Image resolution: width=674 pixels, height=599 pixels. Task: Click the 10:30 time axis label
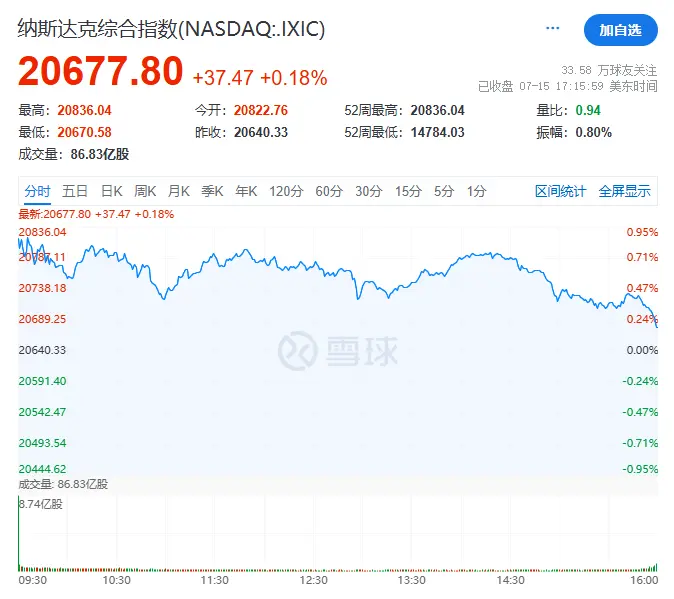[116, 580]
